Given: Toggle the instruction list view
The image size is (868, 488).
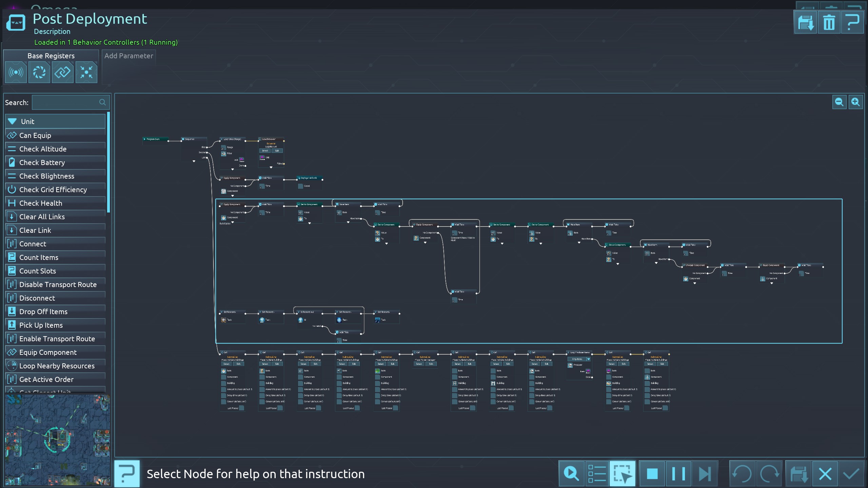Looking at the screenshot, I should [x=597, y=473].
